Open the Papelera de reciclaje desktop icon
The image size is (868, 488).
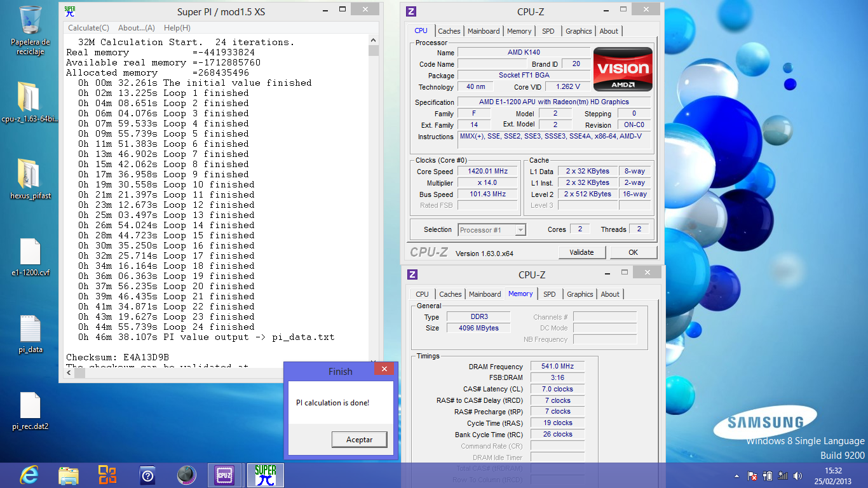31,30
